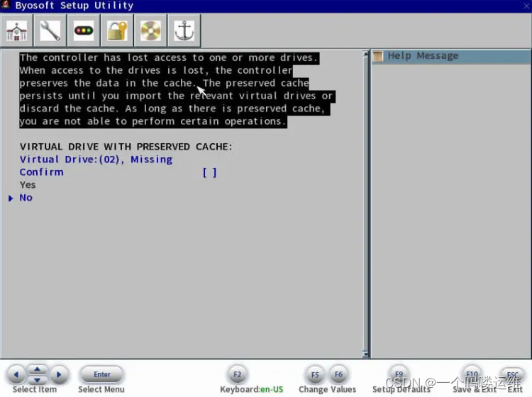The width and height of the screenshot is (532, 397).
Task: Select the No option
Action: pos(26,198)
